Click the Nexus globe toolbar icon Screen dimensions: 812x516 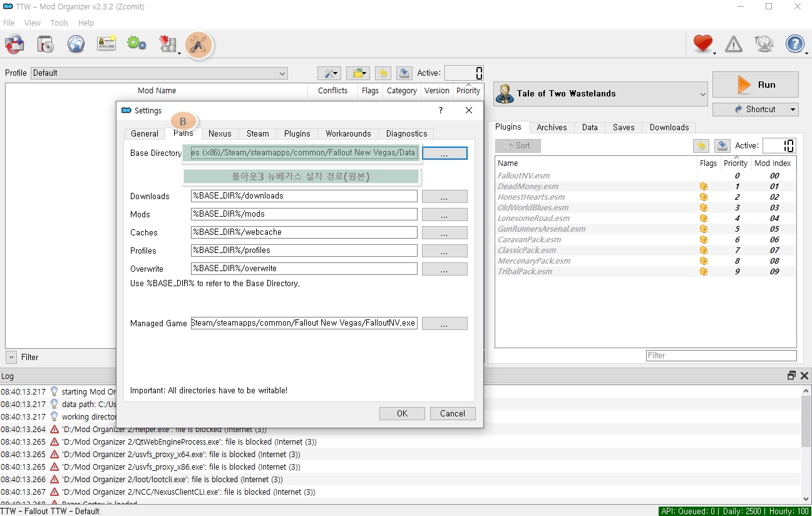click(x=76, y=44)
